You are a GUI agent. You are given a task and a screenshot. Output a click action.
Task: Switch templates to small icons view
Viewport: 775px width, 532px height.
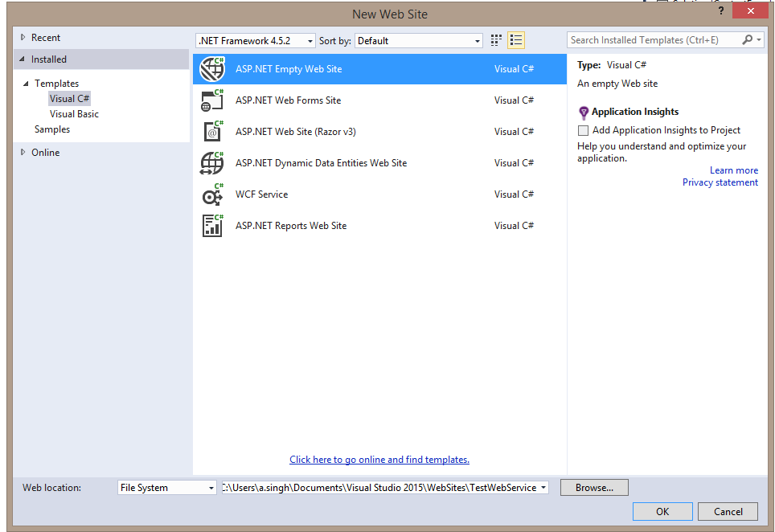point(495,39)
